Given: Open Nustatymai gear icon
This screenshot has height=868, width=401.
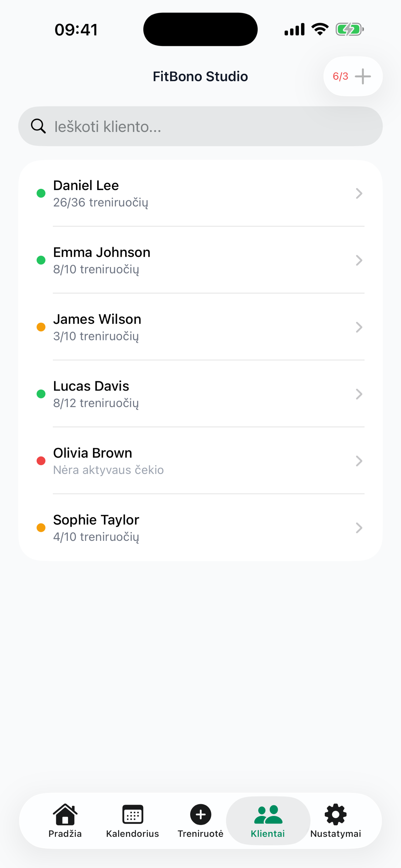Looking at the screenshot, I should click(x=335, y=814).
